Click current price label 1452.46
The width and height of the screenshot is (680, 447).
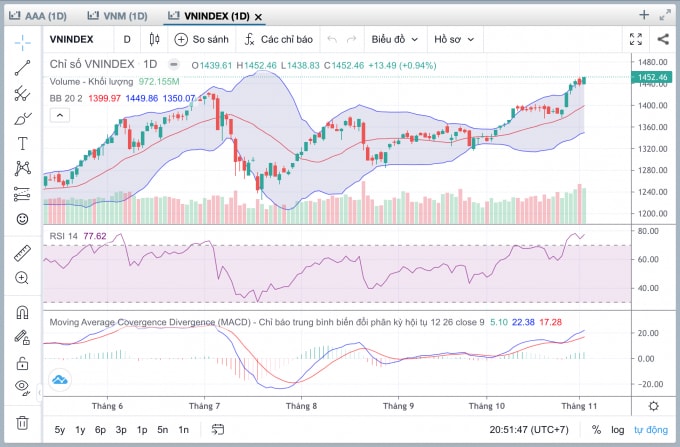652,77
